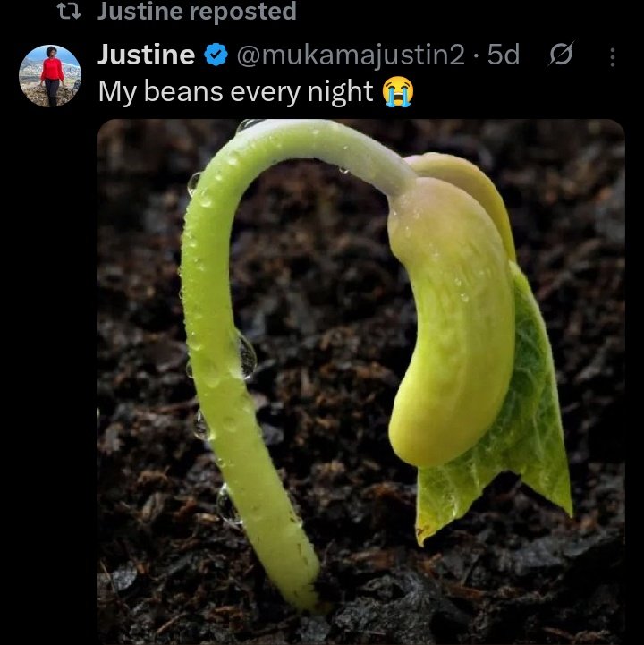
Task: Open the "Justine reposted" label
Action: point(197,11)
